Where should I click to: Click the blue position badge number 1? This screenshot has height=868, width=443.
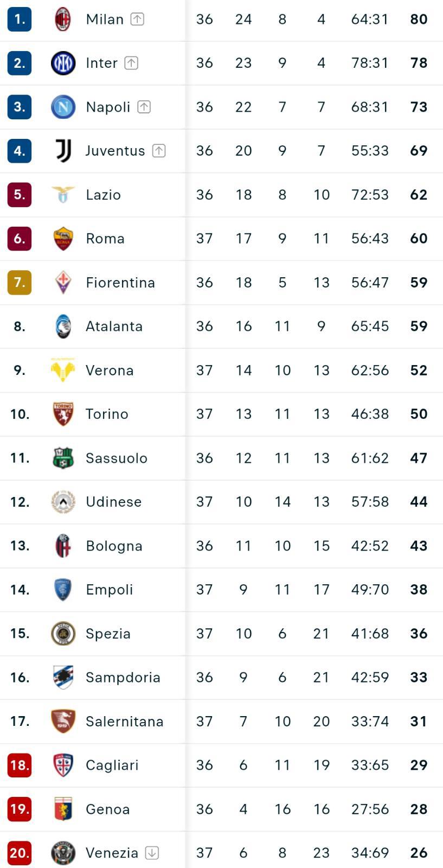(x=20, y=20)
